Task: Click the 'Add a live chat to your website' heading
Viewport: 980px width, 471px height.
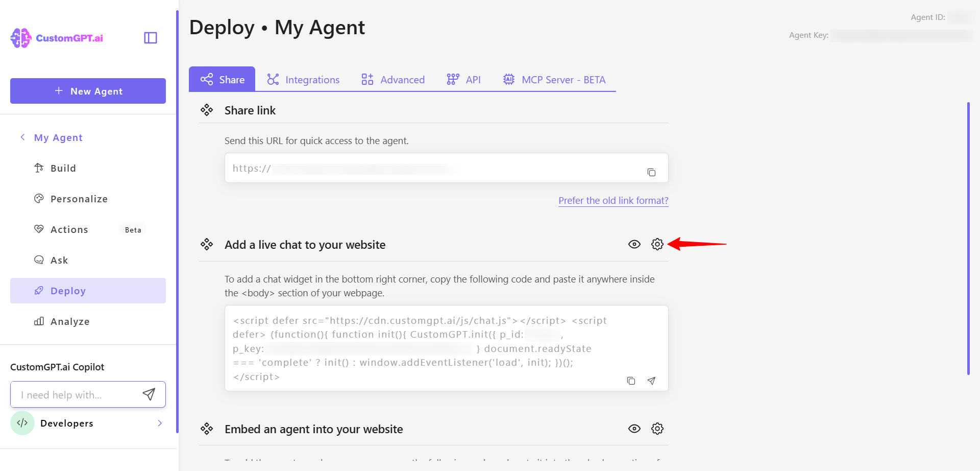Action: point(305,245)
